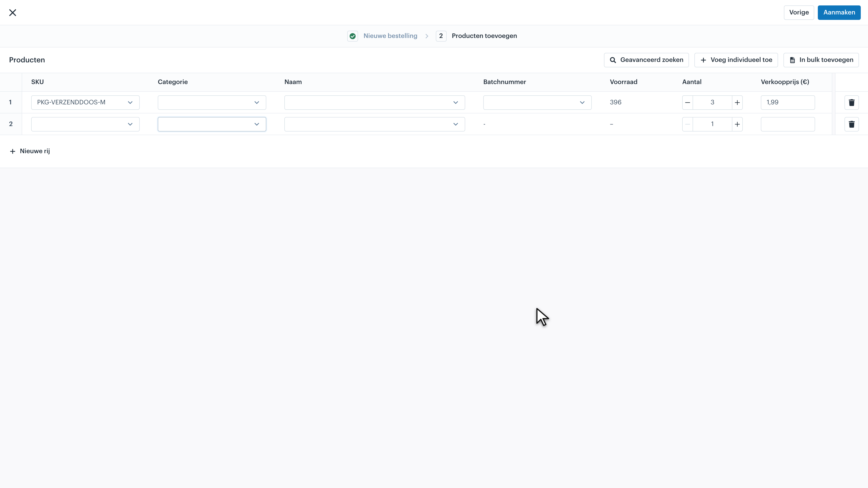Delete row 1 with the trash icon

coord(851,102)
